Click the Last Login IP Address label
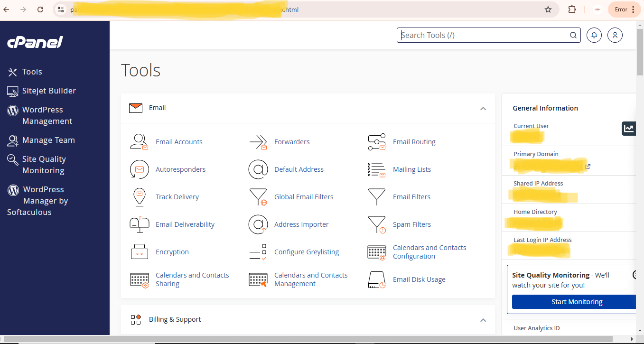This screenshot has height=344, width=644. (x=542, y=240)
